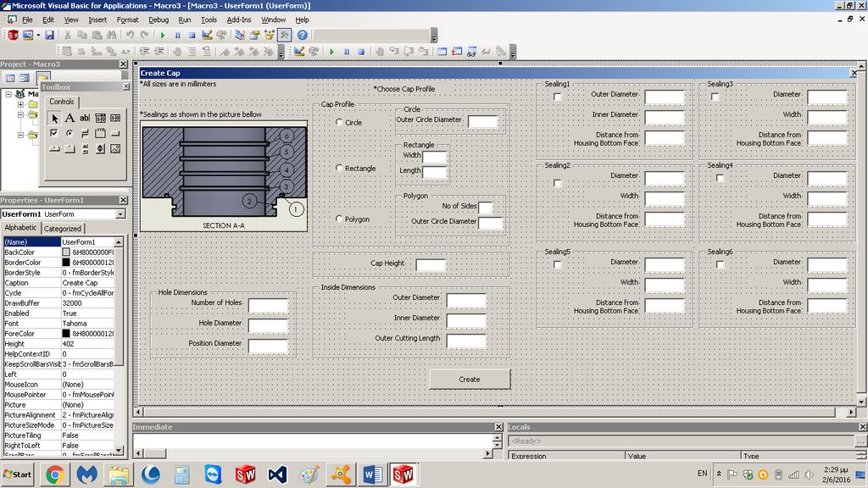This screenshot has height=488, width=868.
Task: Select the Image control in Toolbox
Action: tap(115, 149)
